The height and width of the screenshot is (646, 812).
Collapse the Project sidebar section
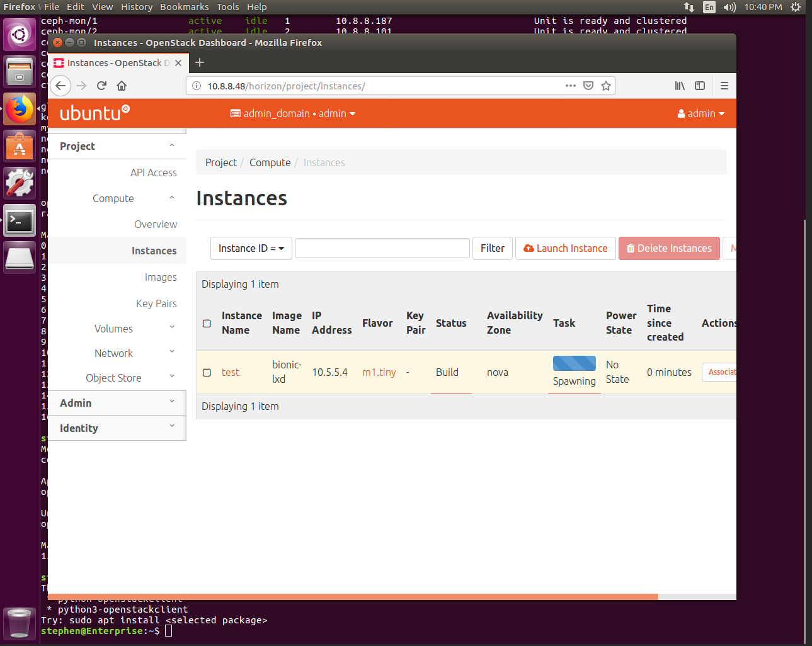(x=117, y=146)
